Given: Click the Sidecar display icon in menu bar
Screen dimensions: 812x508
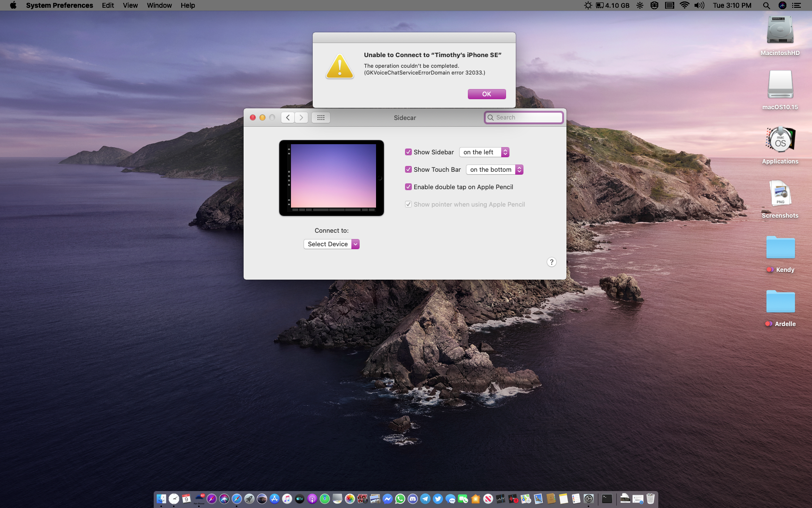Looking at the screenshot, I should (x=669, y=5).
